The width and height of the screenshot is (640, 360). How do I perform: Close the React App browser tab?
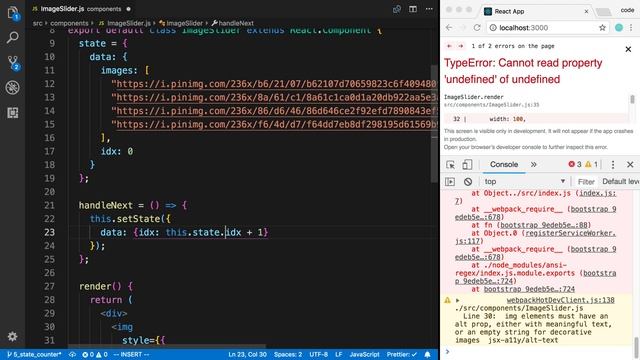tap(587, 11)
